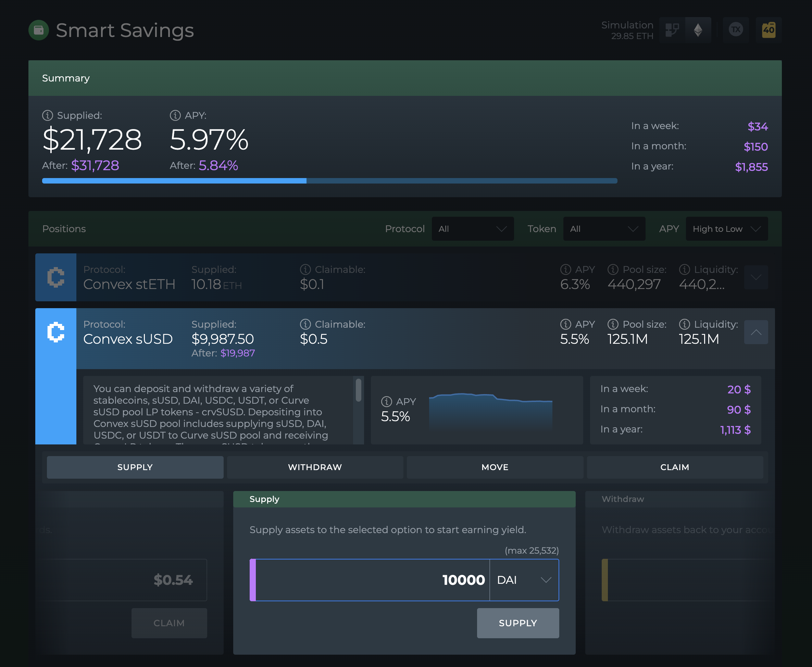
Task: Click the gas price 40 icon
Action: click(769, 29)
